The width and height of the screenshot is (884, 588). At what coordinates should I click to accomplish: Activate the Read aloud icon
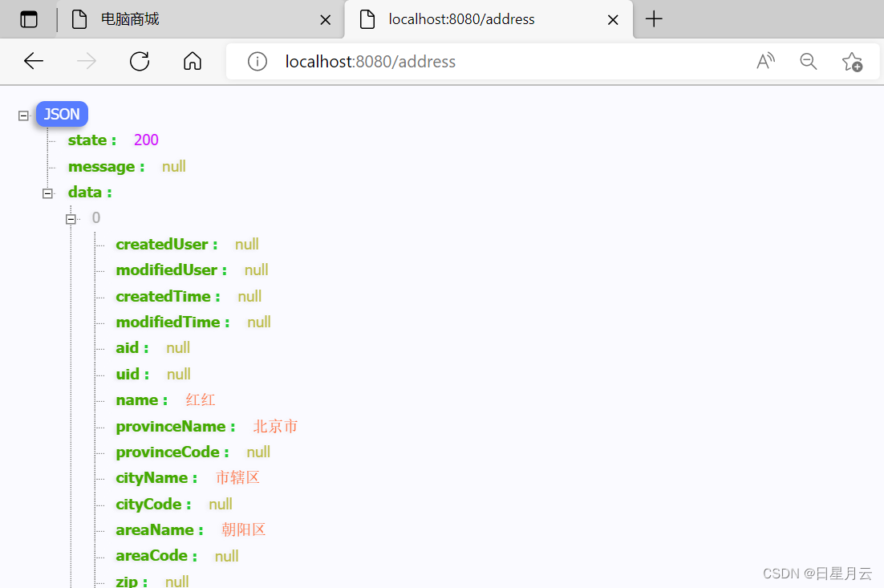coord(765,62)
